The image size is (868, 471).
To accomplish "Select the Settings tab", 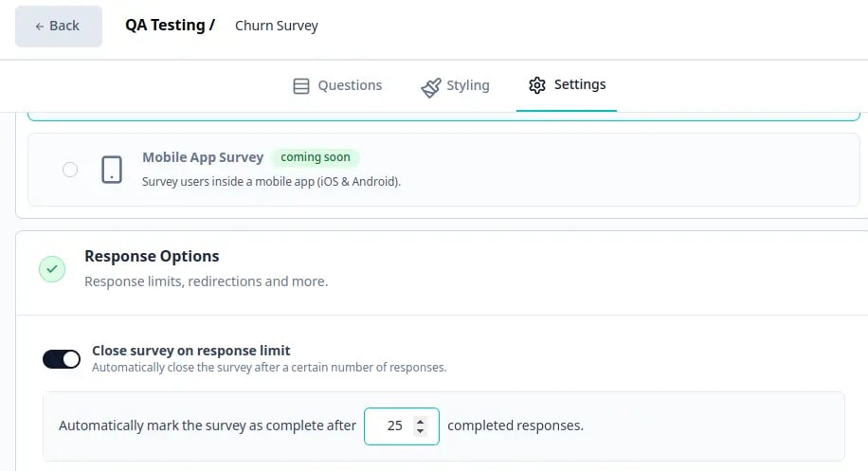I will tap(567, 84).
